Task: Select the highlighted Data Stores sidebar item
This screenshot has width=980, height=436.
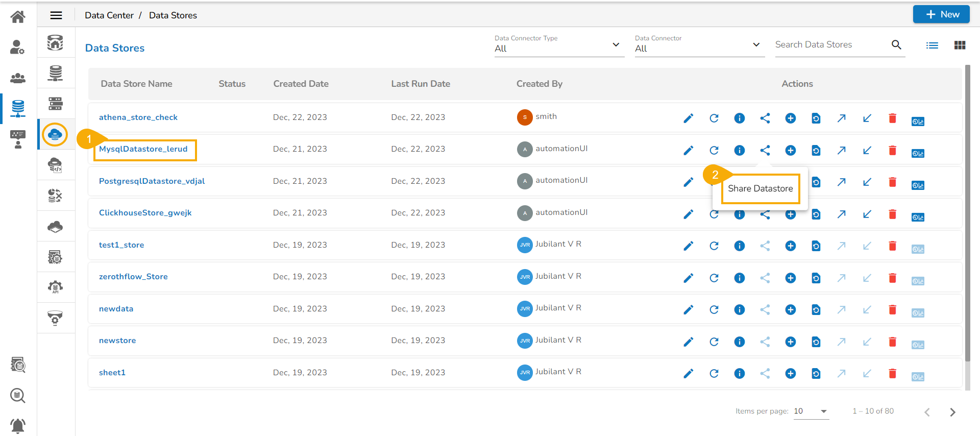Action: (x=55, y=135)
